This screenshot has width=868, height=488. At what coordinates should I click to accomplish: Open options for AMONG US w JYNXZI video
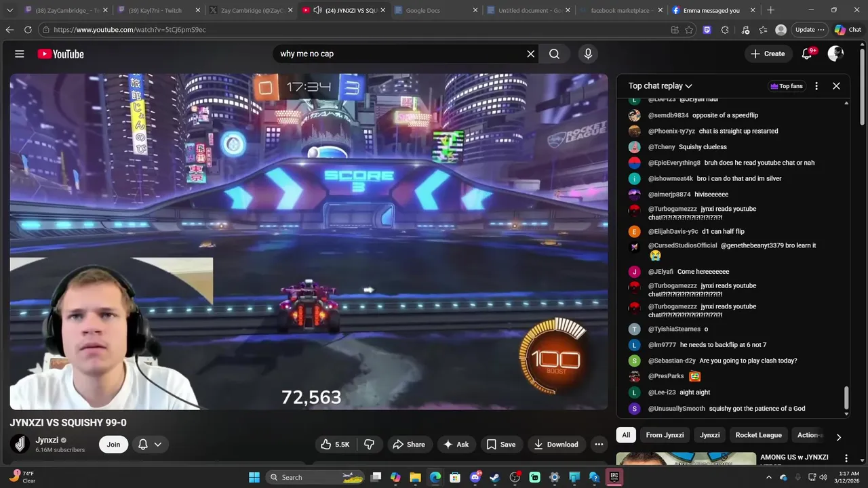[846, 458]
